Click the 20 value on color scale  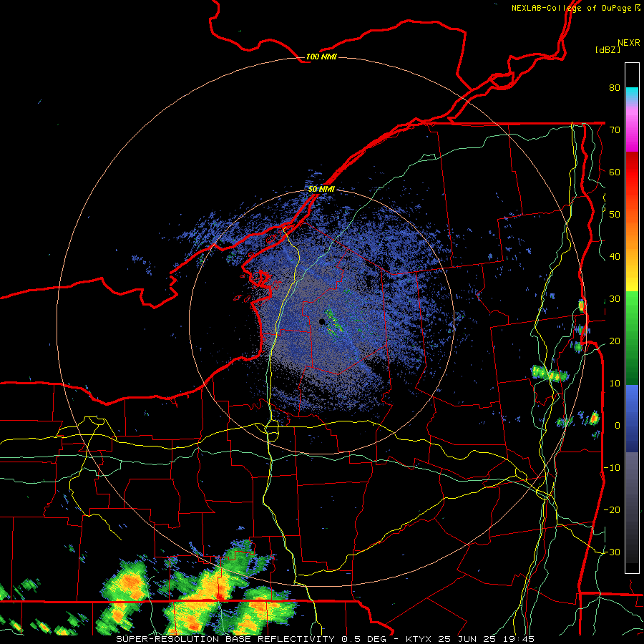615,341
